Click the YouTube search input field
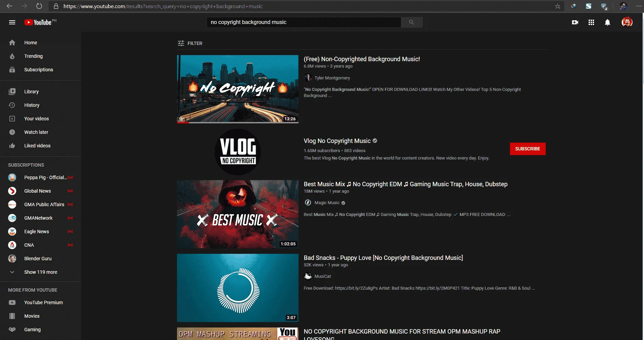The image size is (644, 340). [x=304, y=22]
